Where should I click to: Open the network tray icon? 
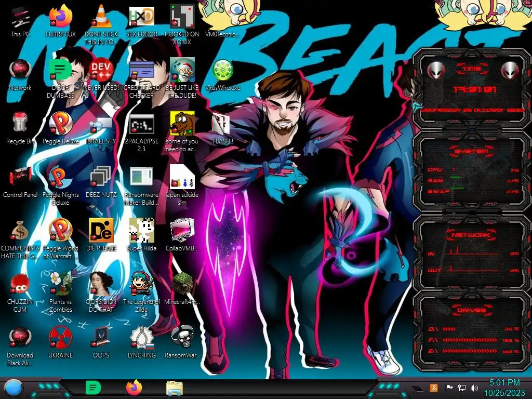click(461, 388)
